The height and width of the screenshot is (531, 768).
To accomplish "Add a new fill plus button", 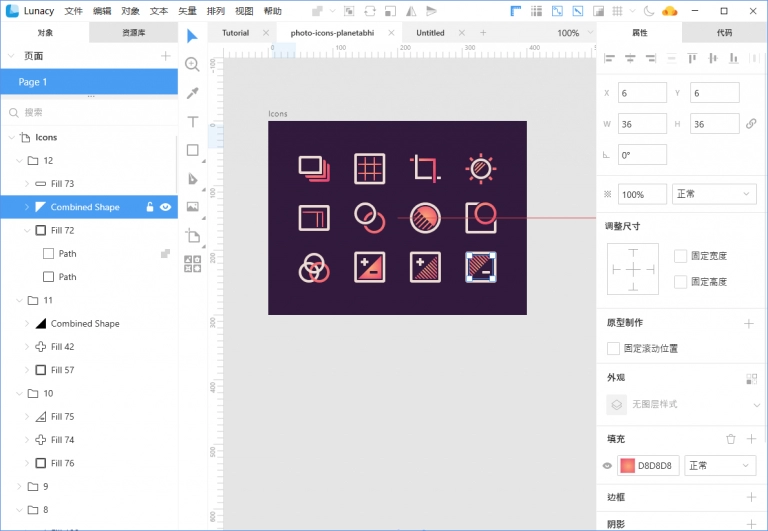I will 751,439.
